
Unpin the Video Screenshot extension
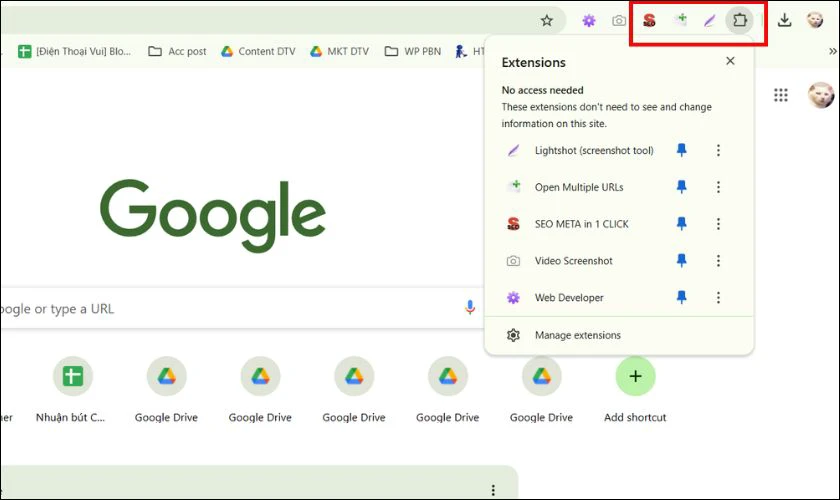point(681,260)
